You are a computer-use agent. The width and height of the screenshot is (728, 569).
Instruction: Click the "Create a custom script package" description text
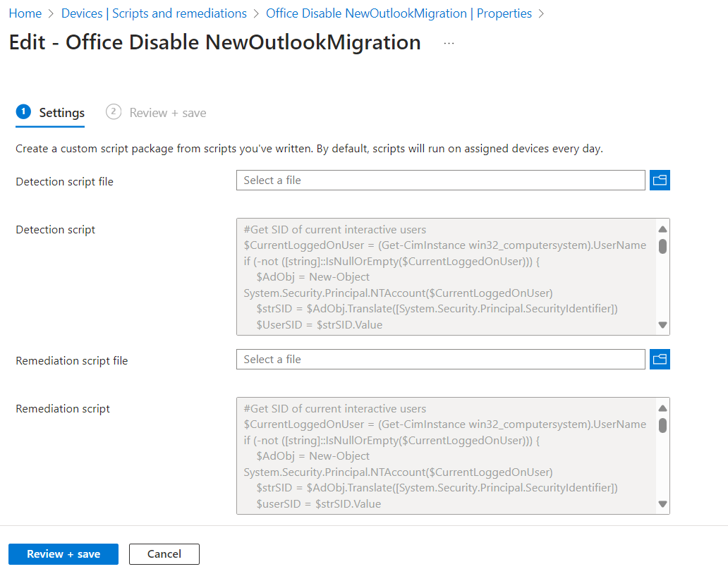tap(309, 149)
